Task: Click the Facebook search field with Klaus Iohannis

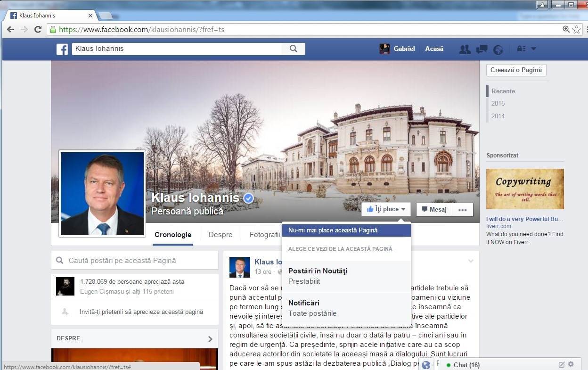Action: click(177, 49)
